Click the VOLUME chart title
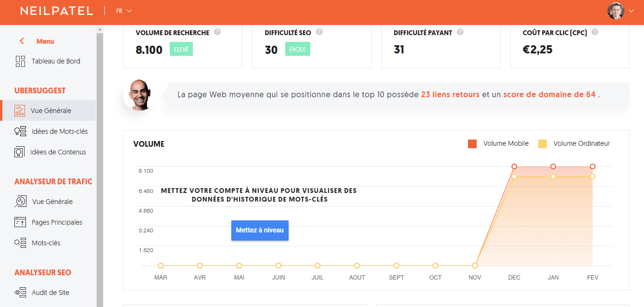 pyautogui.click(x=149, y=144)
